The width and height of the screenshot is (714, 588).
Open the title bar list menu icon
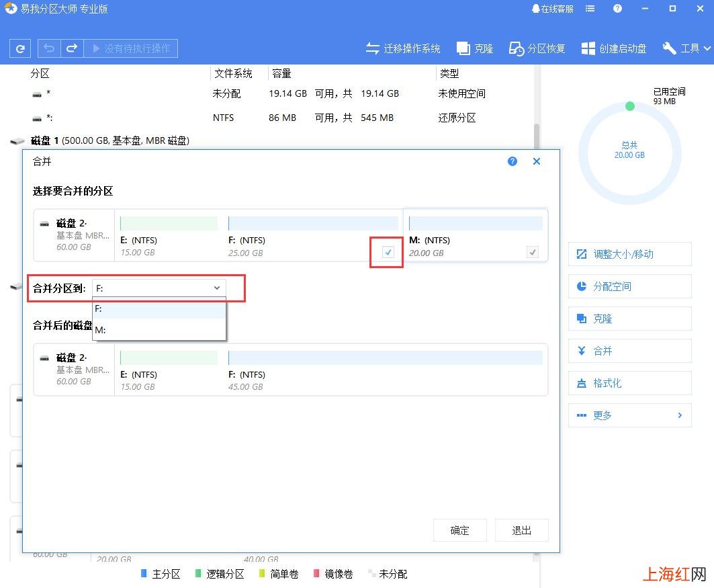point(590,9)
